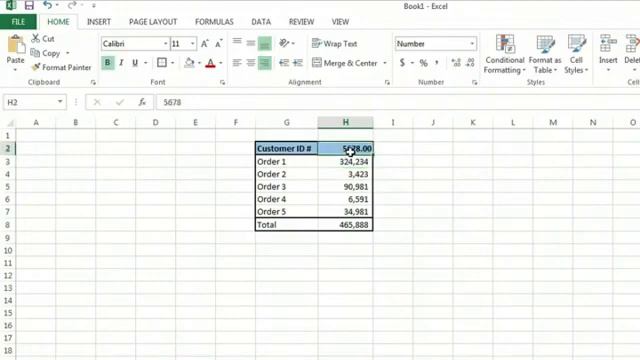Decrease font size with the smaller A icon
Screen dimensions: 640x360
(219, 44)
